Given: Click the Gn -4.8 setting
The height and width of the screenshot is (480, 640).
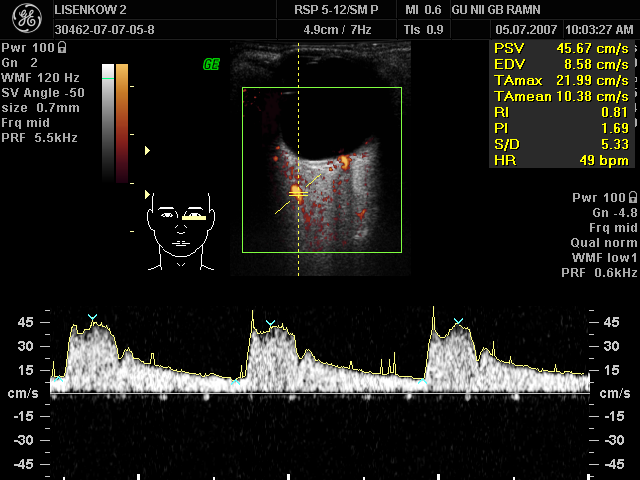Looking at the screenshot, I should (615, 213).
